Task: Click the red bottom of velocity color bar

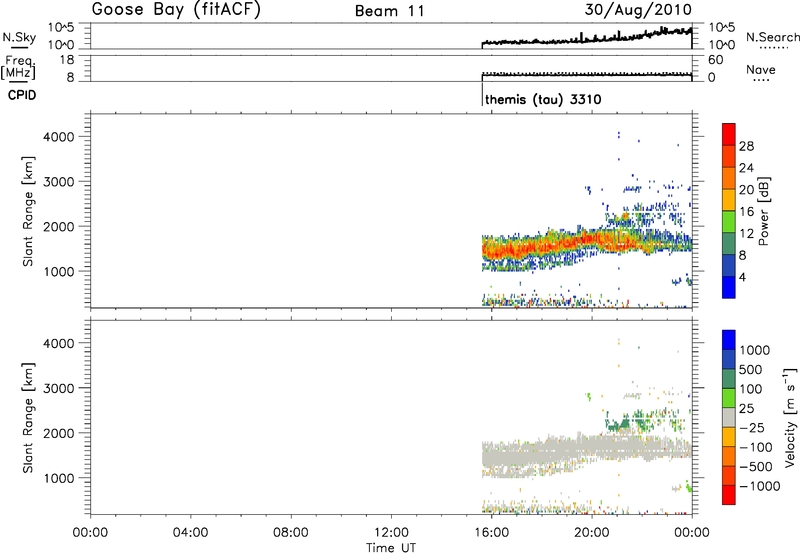Action: click(x=729, y=495)
